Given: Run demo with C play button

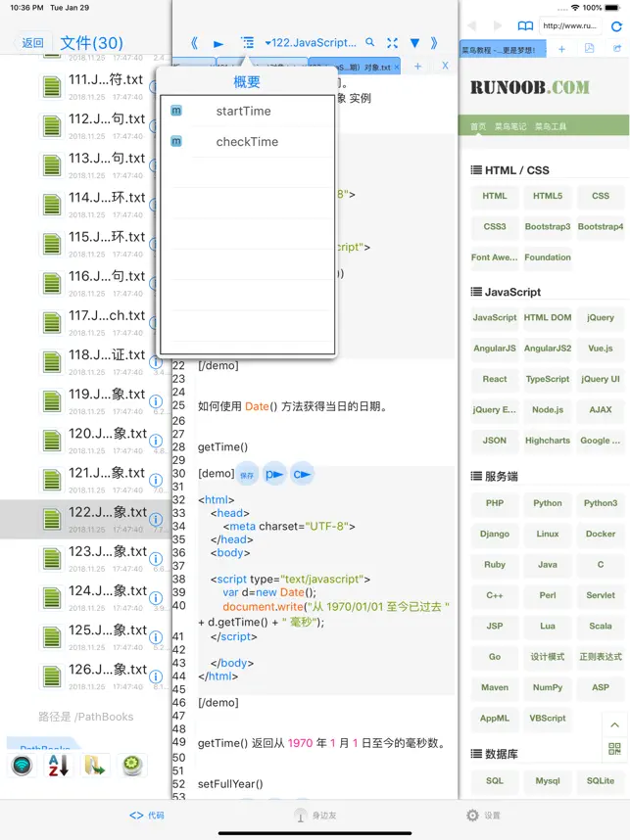Looking at the screenshot, I should [302, 475].
